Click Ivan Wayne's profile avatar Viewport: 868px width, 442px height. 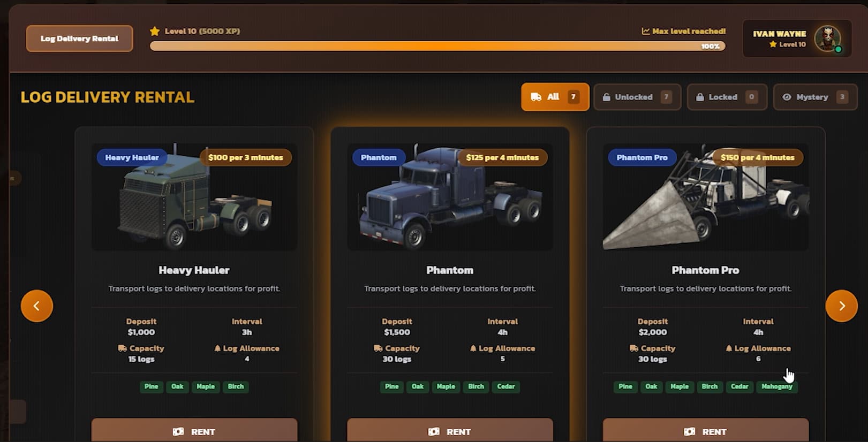(x=827, y=39)
